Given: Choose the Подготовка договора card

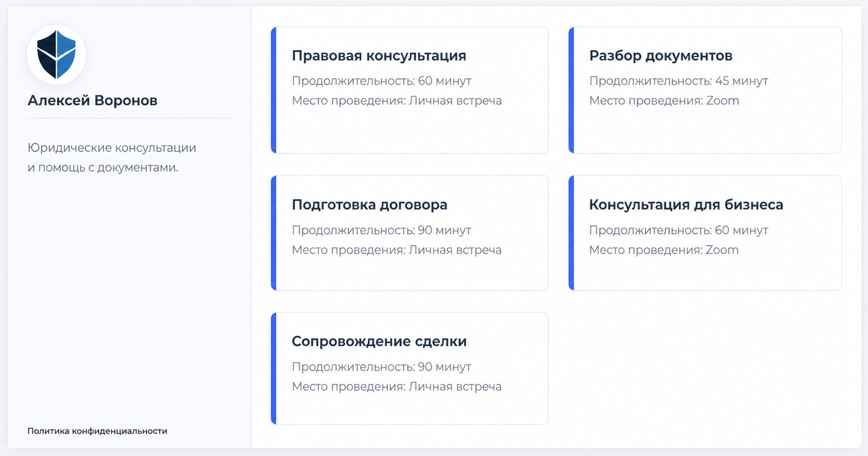Looking at the screenshot, I should click(x=409, y=233).
